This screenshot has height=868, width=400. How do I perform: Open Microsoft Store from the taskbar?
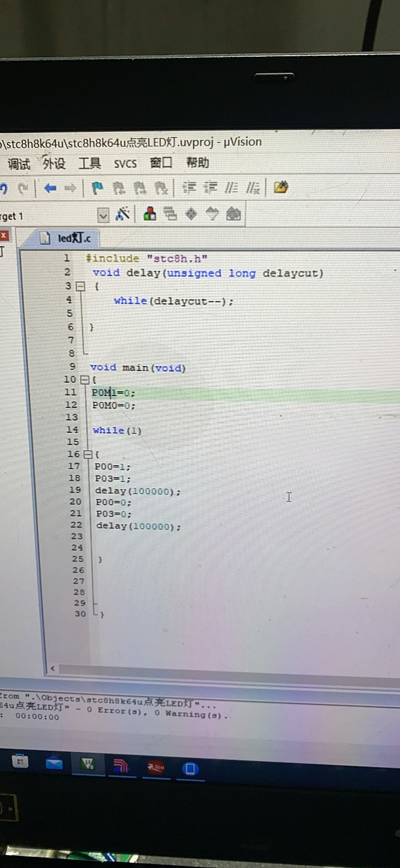[x=20, y=761]
